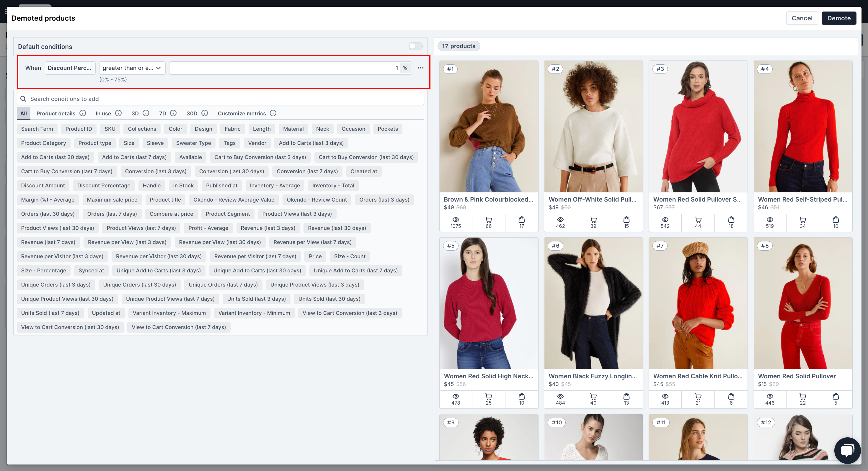This screenshot has width=868, height=471.
Task: Add the Discount Amount condition
Action: coord(43,185)
